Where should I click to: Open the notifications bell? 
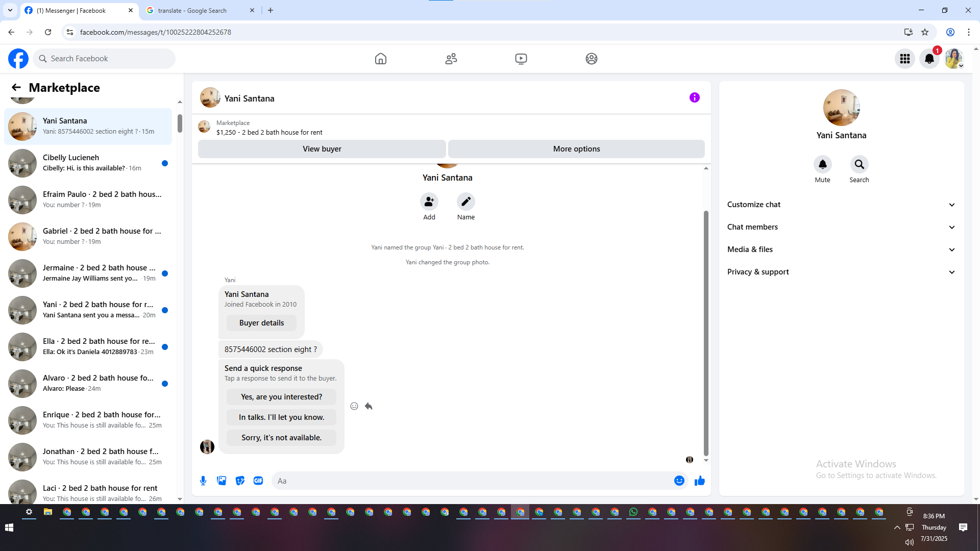929,59
